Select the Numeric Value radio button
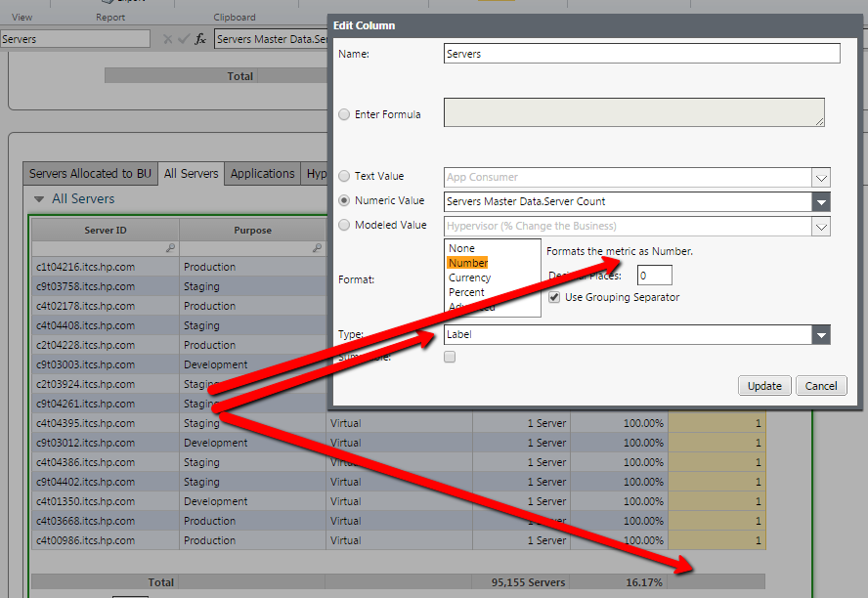Viewport: 868px width, 598px height. (344, 200)
